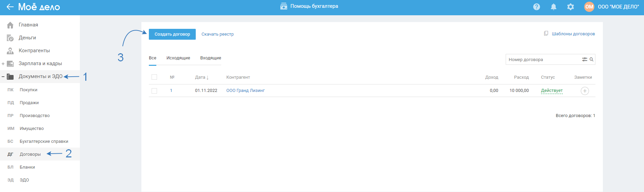The image size is (644, 192).
Task: Click the Создать договор button
Action: (x=172, y=34)
